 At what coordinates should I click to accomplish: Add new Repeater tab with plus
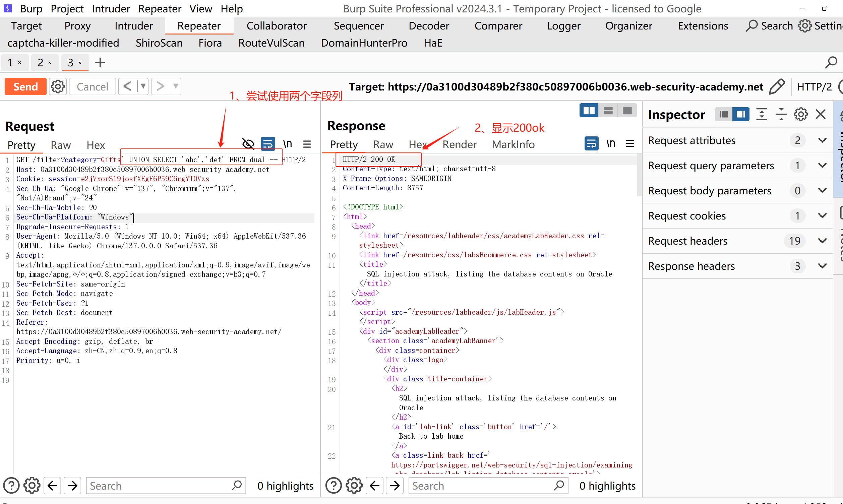coord(100,62)
